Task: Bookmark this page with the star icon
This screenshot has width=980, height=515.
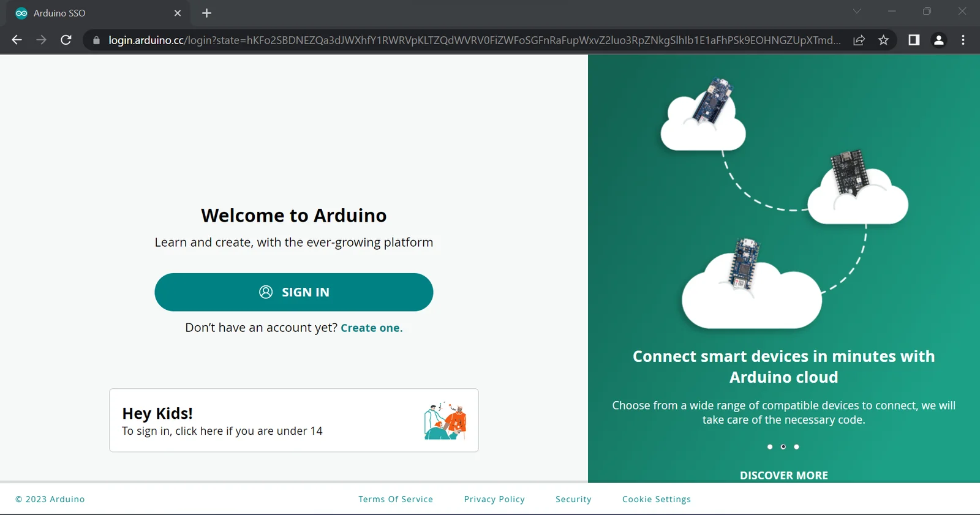Action: 883,40
